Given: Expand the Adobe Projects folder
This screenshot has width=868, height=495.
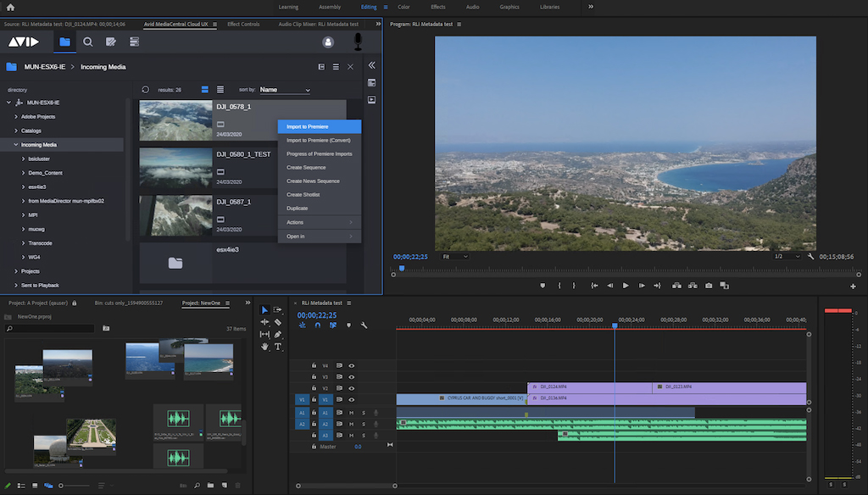Looking at the screenshot, I should 16,117.
